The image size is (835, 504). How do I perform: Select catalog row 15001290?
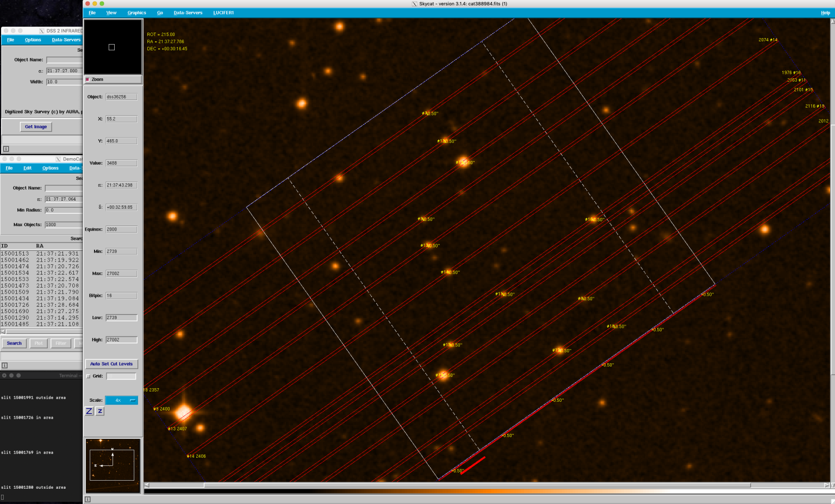pos(41,318)
